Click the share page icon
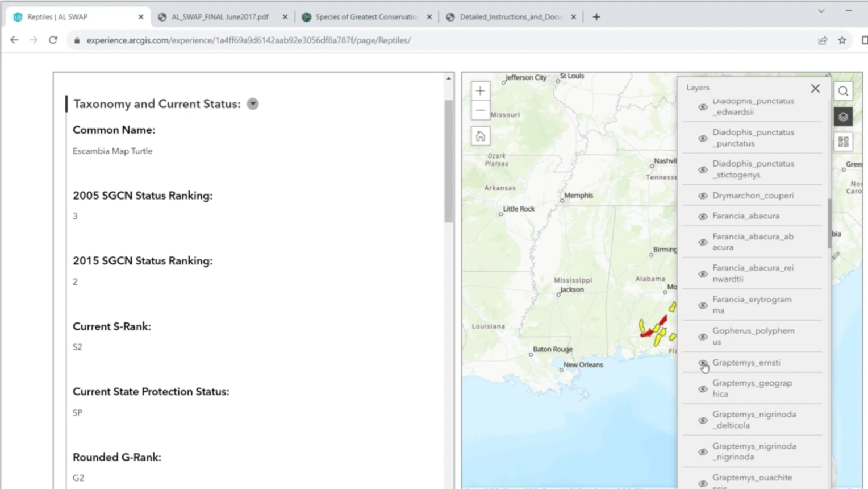868x489 pixels. [x=823, y=40]
